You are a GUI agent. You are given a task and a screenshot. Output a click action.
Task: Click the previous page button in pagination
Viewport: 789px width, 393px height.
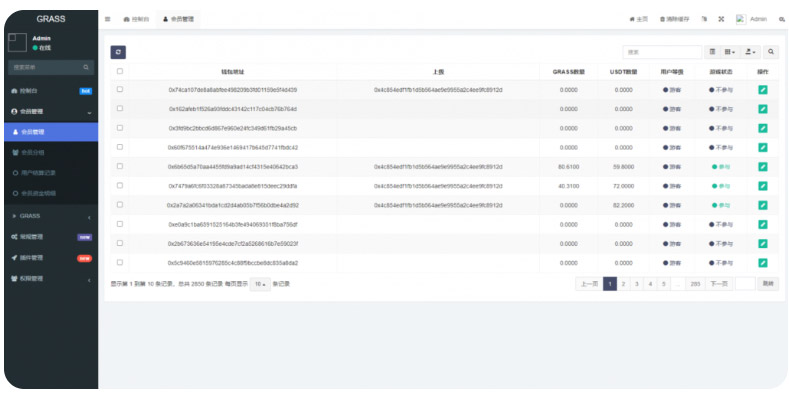(x=589, y=284)
